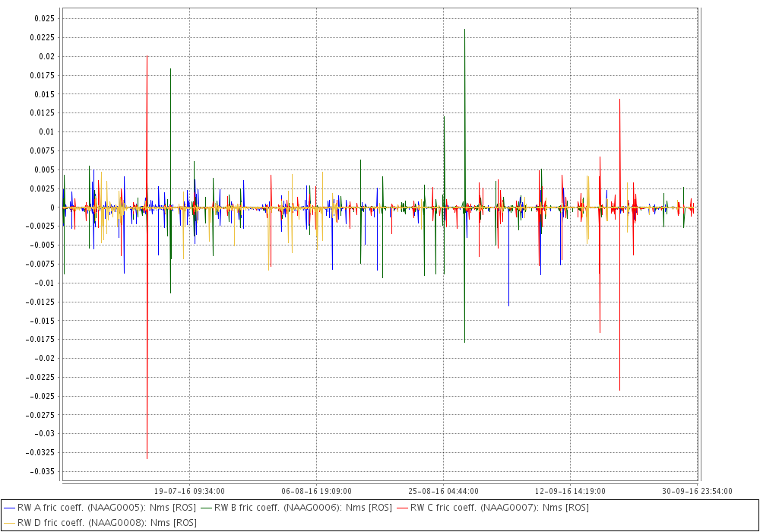Click x-axis label 06-08-16 19:09:00
Screen dimensions: 760x532
316,491
